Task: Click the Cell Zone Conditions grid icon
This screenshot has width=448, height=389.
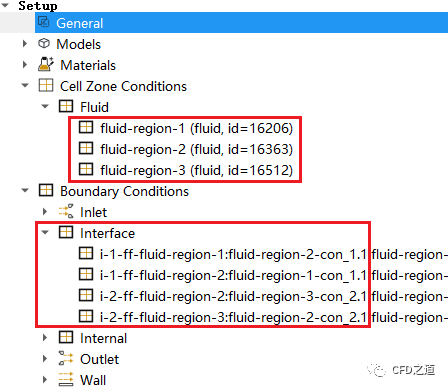Action: (46, 85)
